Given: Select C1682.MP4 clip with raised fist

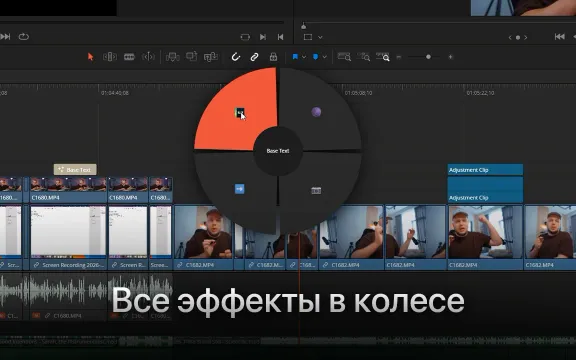Looking at the screenshot, I should (485, 238).
